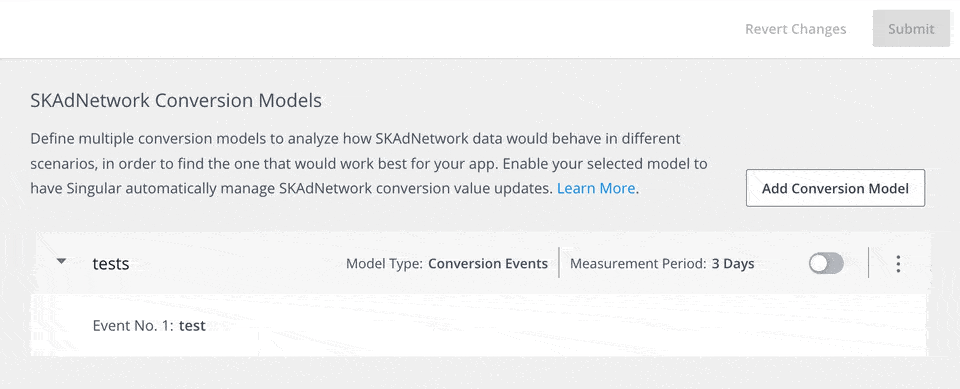This screenshot has height=389, width=960.
Task: Click the conversion models description paragraph
Action: [x=369, y=163]
